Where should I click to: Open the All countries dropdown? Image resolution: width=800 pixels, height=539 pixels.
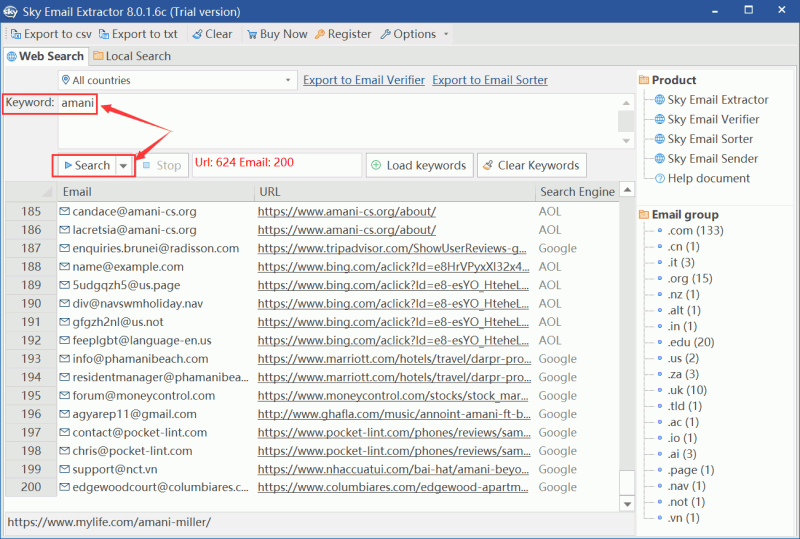(x=177, y=80)
